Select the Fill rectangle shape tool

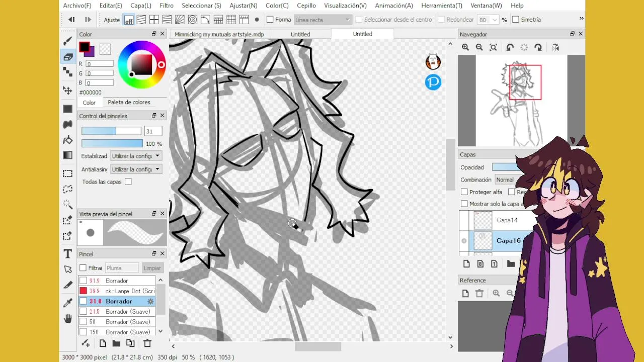pyautogui.click(x=67, y=109)
